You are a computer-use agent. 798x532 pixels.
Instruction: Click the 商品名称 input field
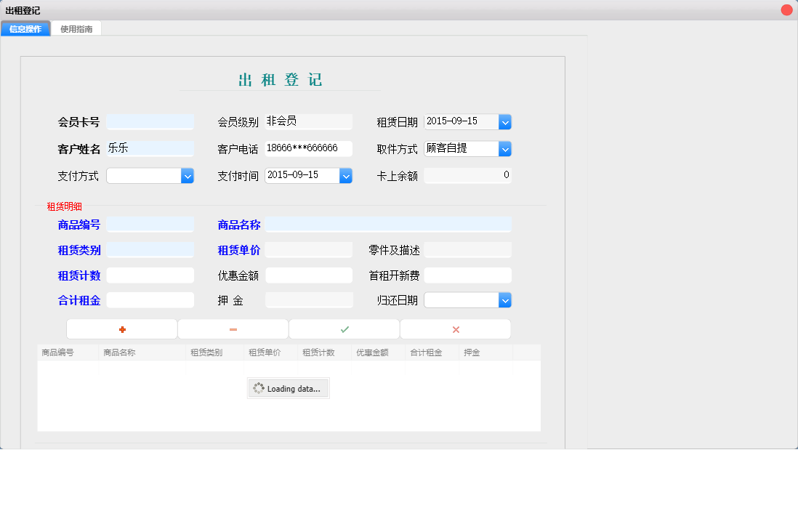tap(385, 224)
